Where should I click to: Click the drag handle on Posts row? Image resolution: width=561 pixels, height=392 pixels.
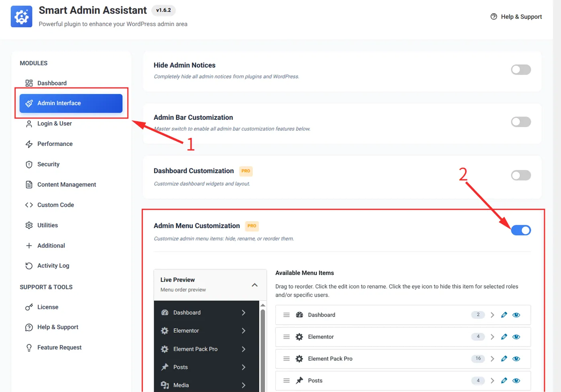tap(287, 380)
